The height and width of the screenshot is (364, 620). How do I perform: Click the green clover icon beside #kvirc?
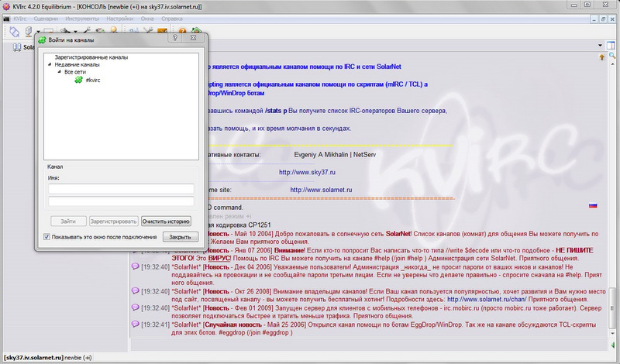coord(79,80)
